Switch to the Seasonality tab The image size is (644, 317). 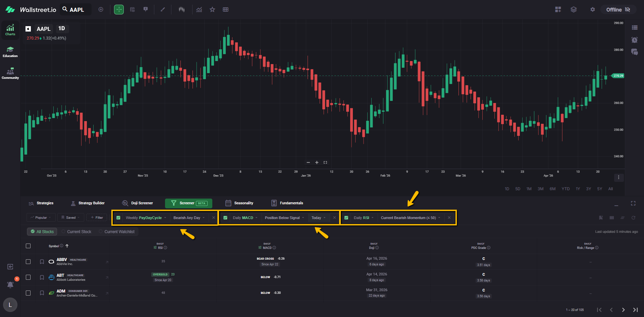pos(239,203)
